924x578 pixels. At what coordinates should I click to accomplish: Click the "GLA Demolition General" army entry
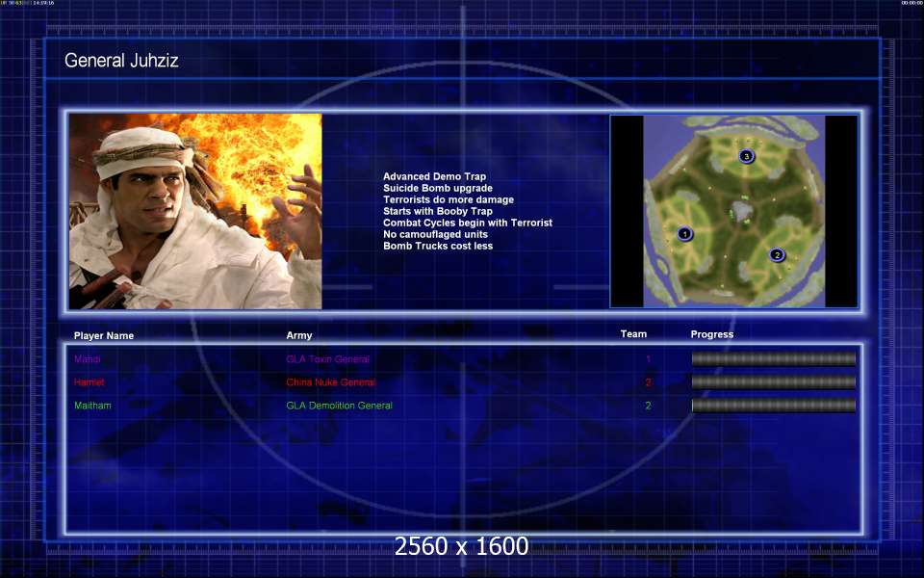[x=340, y=406]
